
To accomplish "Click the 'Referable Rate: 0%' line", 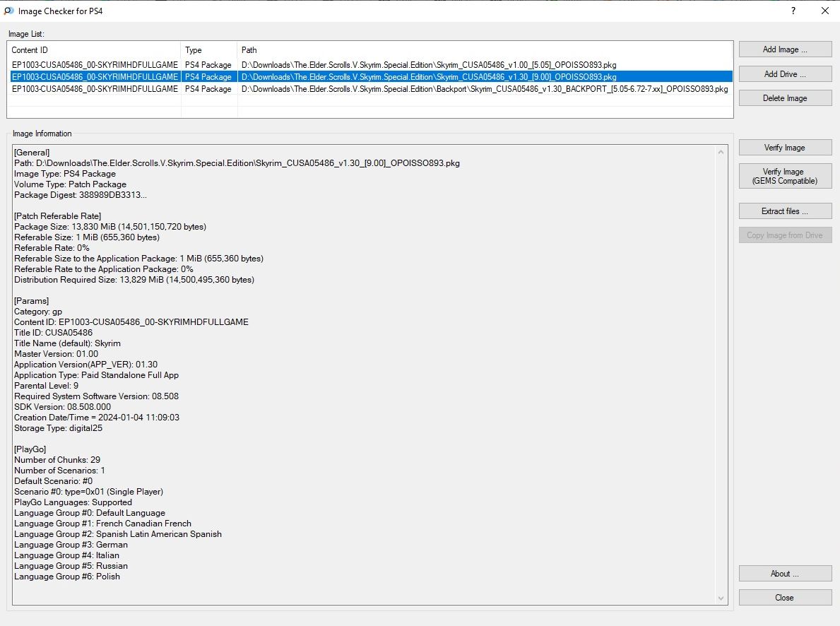I will click(52, 248).
